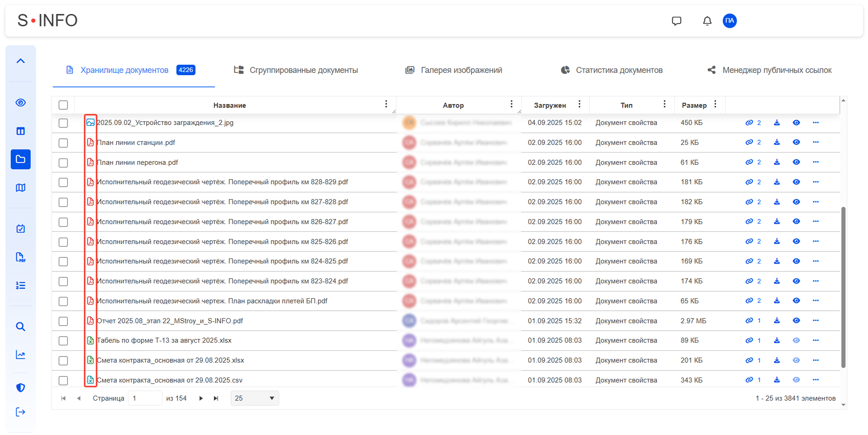The image size is (868, 435).
Task: Open the PDF documents sidebar icon
Action: pyautogui.click(x=20, y=257)
